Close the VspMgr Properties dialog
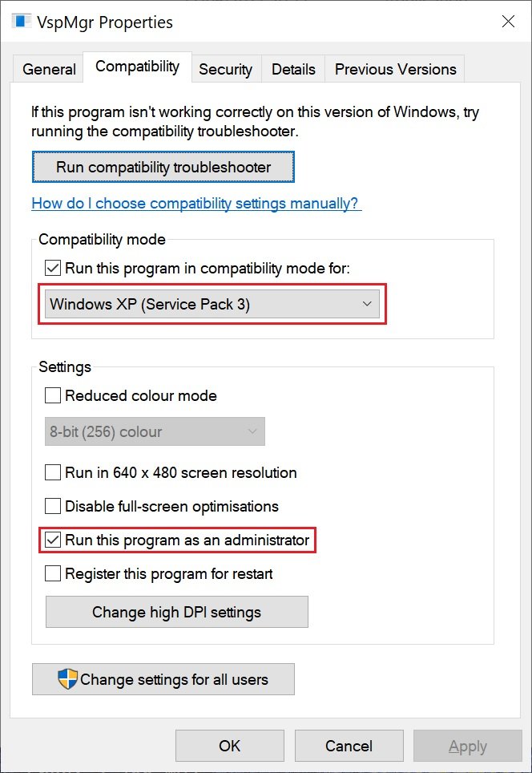 click(508, 22)
